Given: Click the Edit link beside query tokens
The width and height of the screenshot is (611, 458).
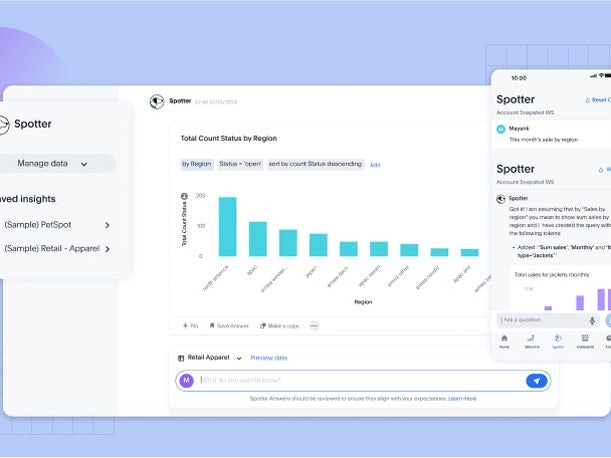Looking at the screenshot, I should (x=375, y=164).
